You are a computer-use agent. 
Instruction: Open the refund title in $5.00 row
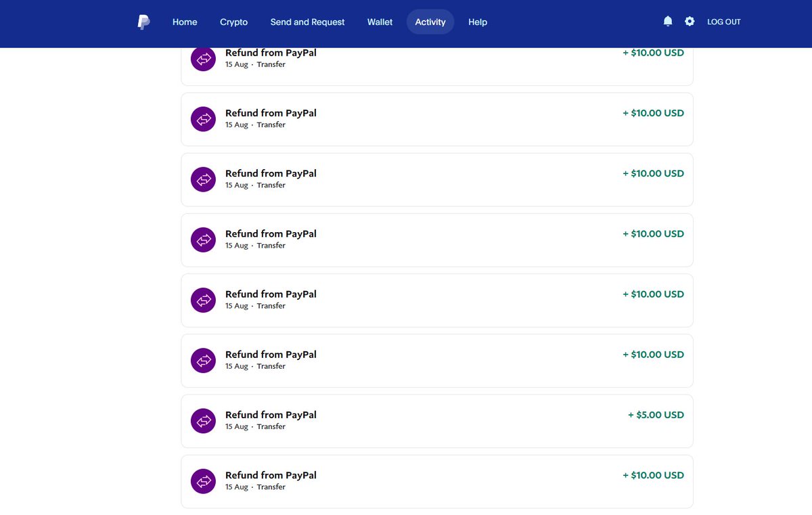point(271,415)
